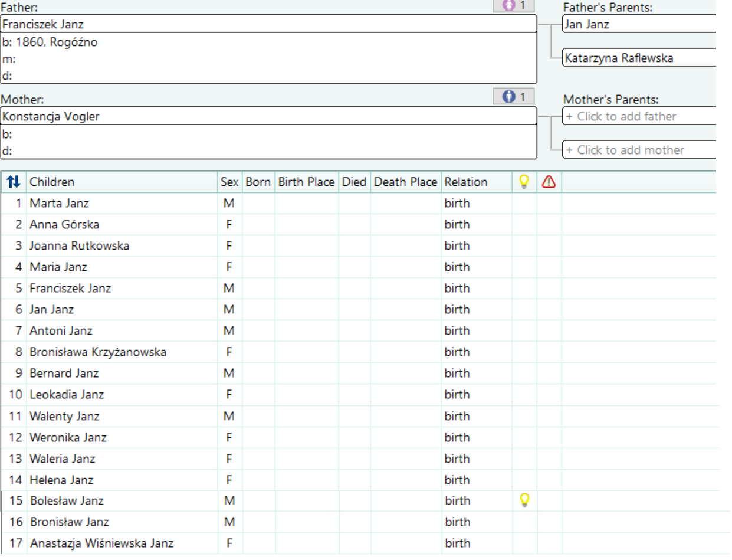Click the Sex column header
Screen dimensions: 732x560
click(x=229, y=182)
